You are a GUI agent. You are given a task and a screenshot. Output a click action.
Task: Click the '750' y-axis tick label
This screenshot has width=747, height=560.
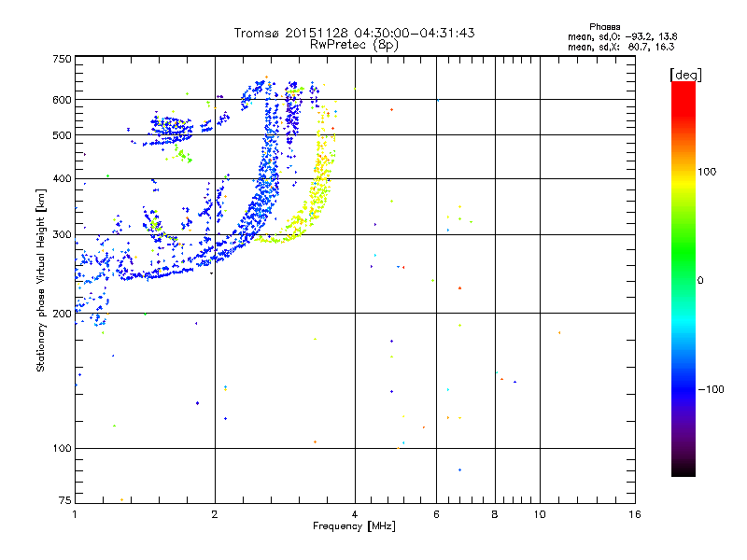click(x=62, y=59)
